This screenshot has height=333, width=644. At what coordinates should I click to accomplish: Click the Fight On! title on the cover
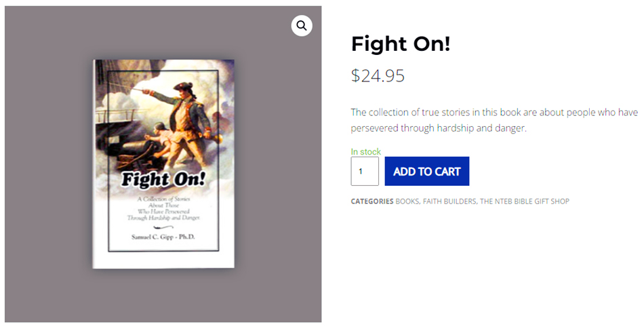[x=163, y=181]
